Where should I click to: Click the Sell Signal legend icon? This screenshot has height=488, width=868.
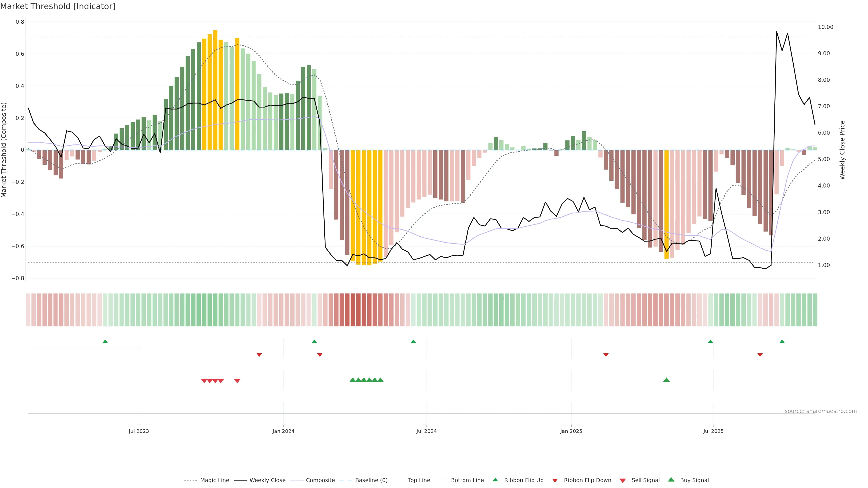623,480
